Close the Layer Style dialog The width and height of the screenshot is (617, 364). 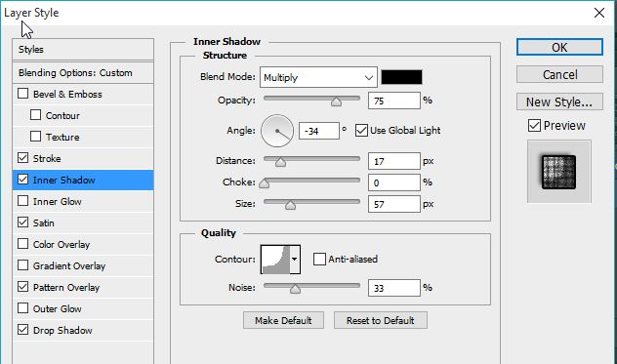[x=599, y=13]
